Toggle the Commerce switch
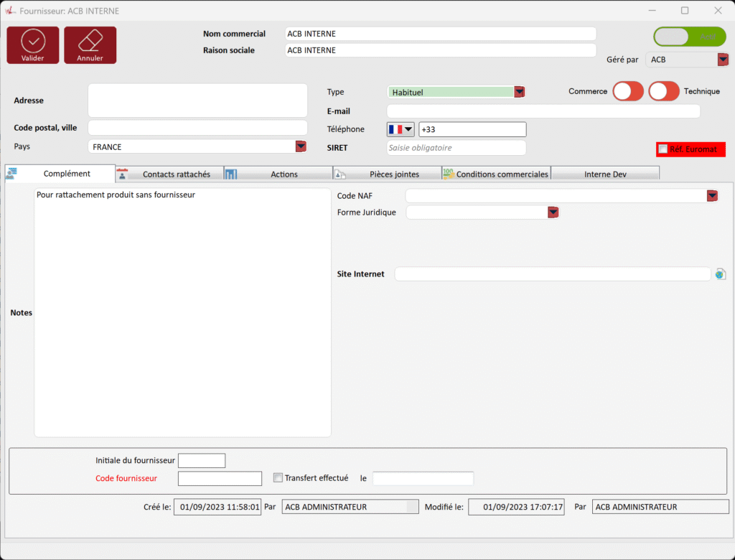735x560 pixels. 628,91
